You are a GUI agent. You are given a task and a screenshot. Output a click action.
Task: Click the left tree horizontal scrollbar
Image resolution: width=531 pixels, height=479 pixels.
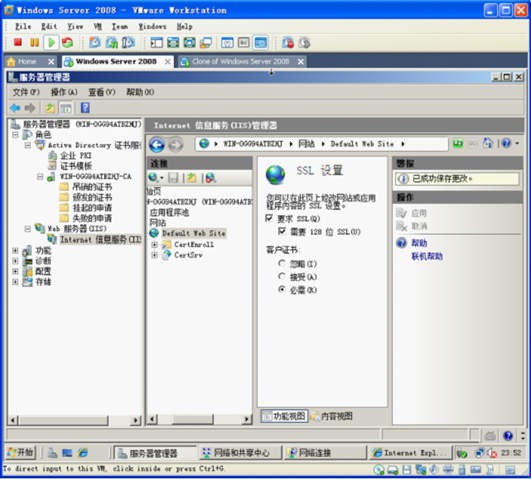pyautogui.click(x=74, y=420)
